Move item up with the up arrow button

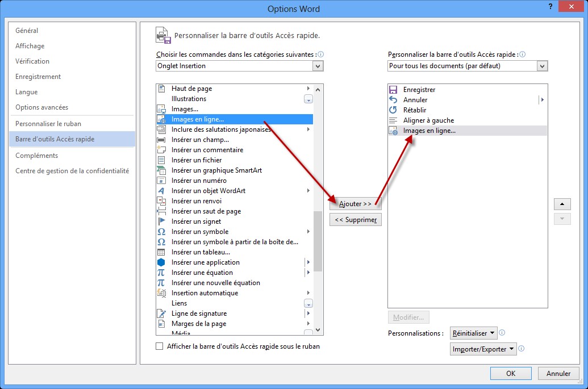(x=562, y=204)
